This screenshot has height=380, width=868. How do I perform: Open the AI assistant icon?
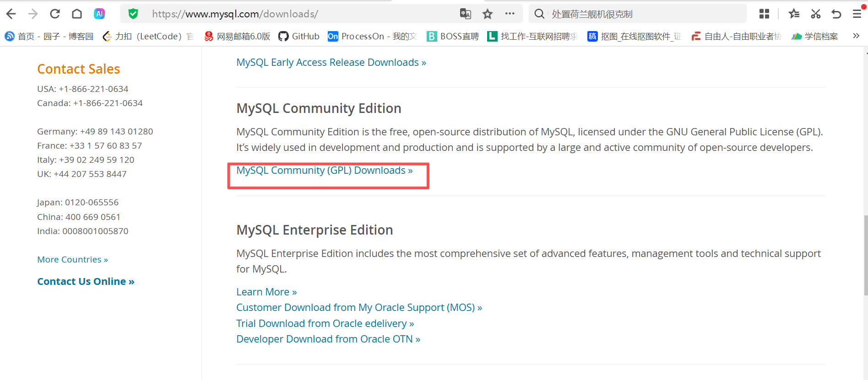[x=99, y=14]
